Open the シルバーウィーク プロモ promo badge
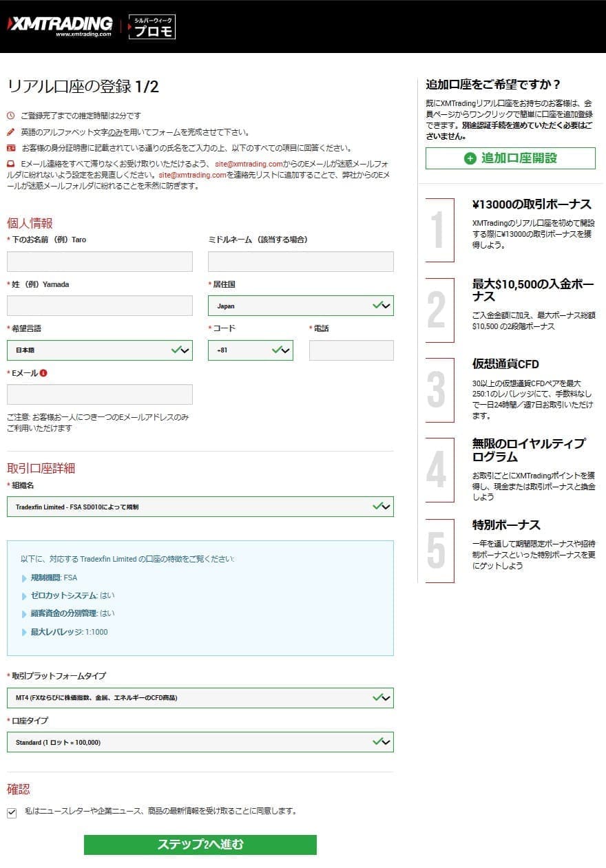 [152, 27]
